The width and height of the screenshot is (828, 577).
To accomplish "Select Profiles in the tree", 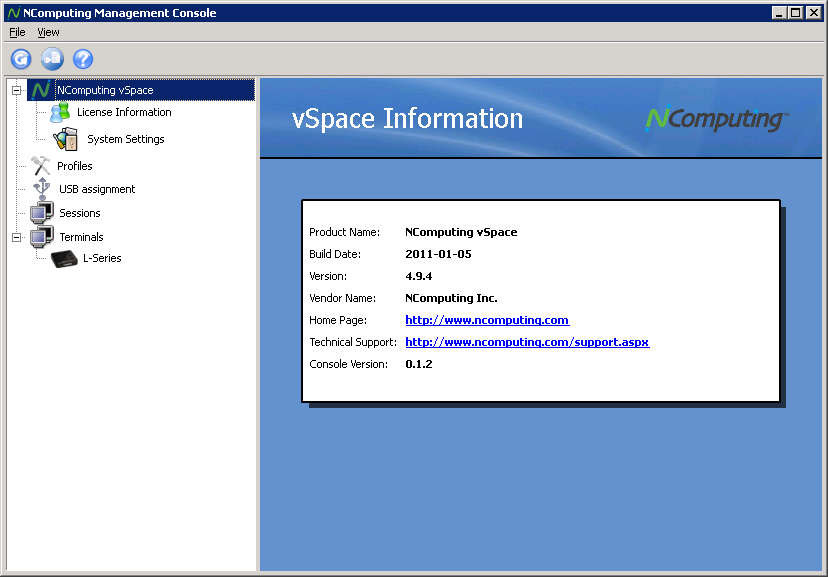I will [74, 166].
